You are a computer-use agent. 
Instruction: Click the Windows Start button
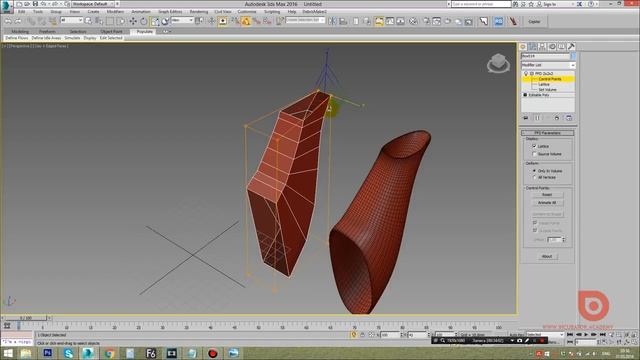(x=7, y=353)
